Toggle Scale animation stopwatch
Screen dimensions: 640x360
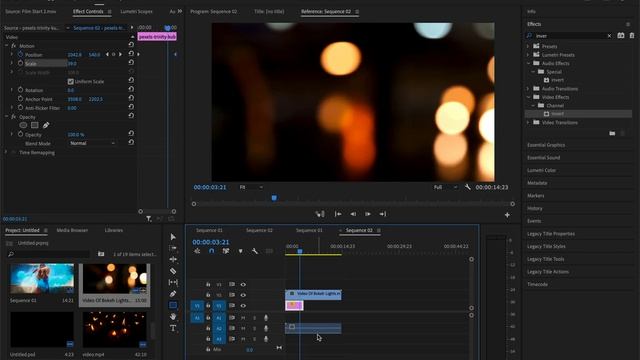click(20, 63)
